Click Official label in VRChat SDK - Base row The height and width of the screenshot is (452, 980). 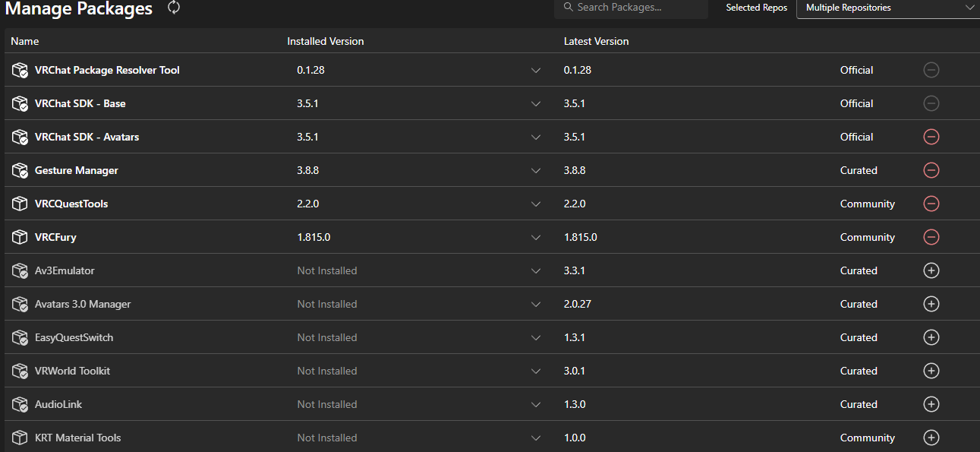tap(857, 103)
